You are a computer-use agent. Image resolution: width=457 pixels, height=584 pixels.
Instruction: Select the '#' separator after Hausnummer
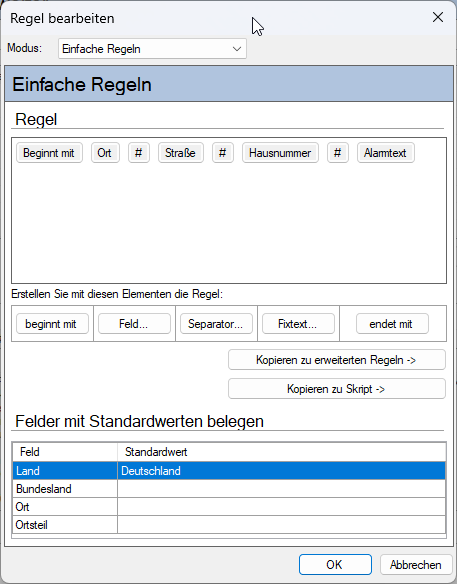pyautogui.click(x=338, y=153)
